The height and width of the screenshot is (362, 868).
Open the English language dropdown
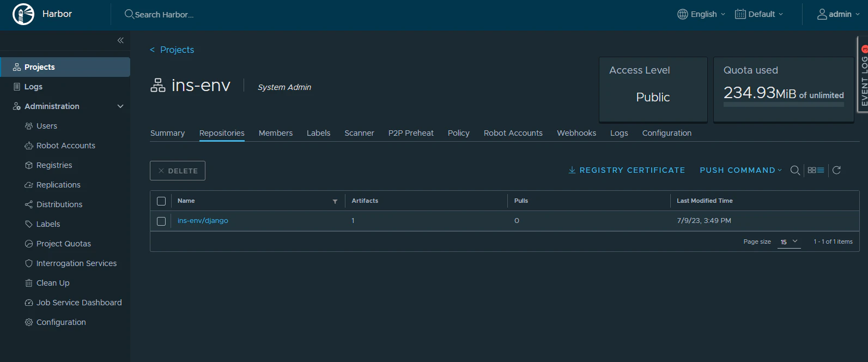point(701,14)
